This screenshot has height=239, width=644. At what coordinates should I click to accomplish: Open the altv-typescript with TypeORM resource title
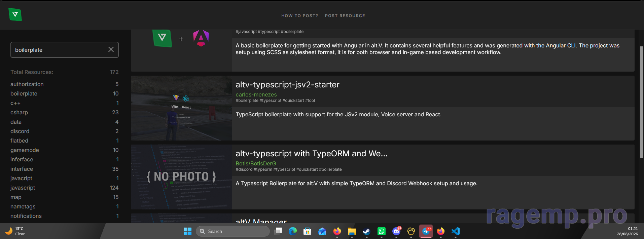pyautogui.click(x=312, y=154)
